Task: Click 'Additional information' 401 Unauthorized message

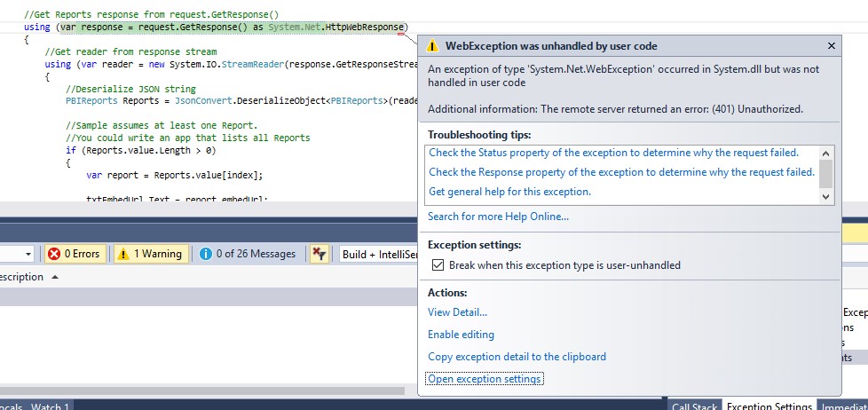Action: (x=615, y=109)
